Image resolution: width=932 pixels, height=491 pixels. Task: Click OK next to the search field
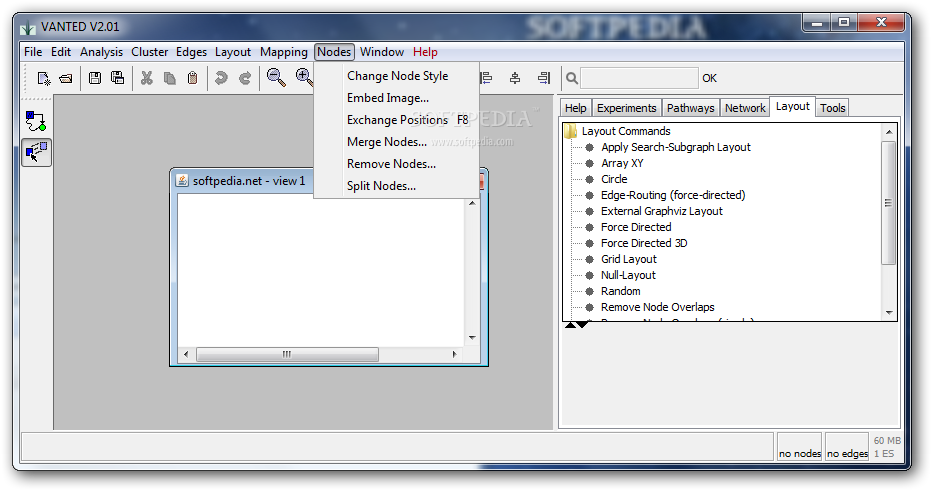tap(709, 78)
